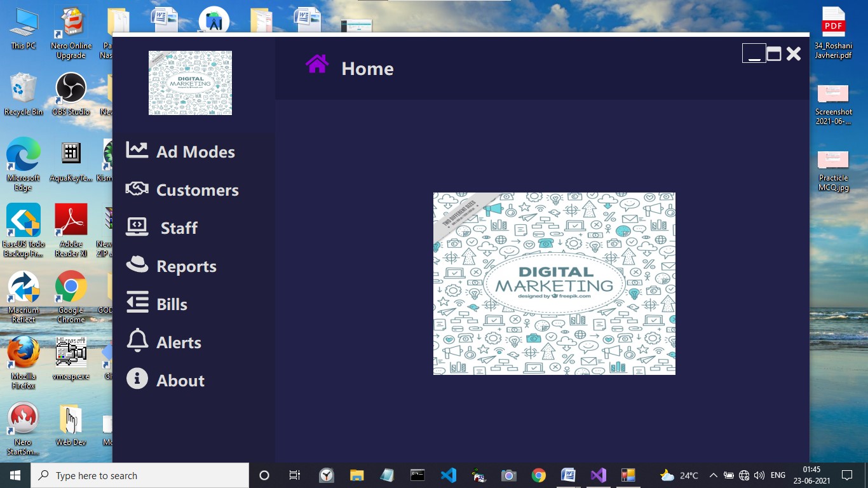
Task: Select the Recycle Bin desktop icon
Action: [24, 94]
